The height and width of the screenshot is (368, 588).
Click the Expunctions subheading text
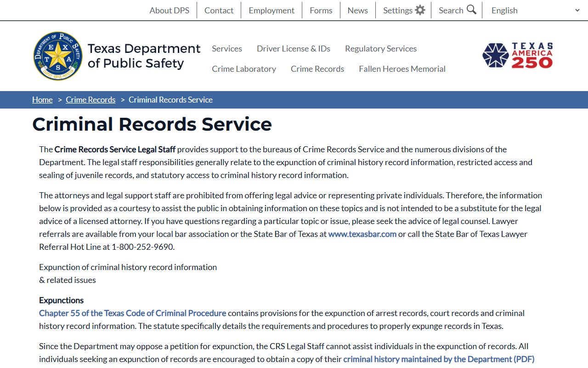(61, 300)
